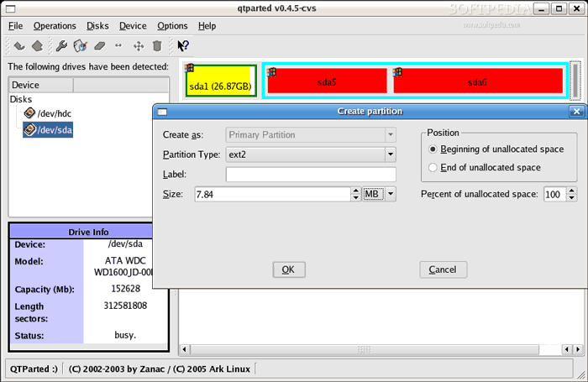Viewport: 588px width, 382px height.
Task: Click the QTParted :) status bar text
Action: tap(34, 369)
